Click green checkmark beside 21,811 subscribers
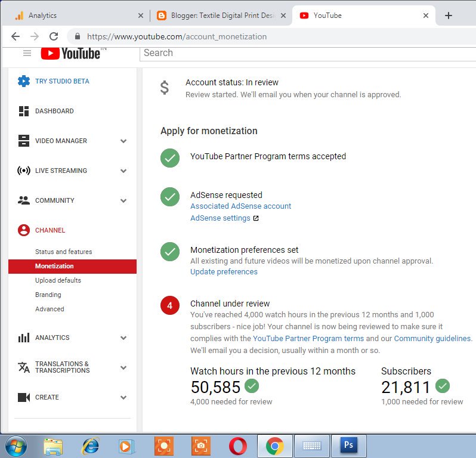476x458 pixels. (x=443, y=386)
